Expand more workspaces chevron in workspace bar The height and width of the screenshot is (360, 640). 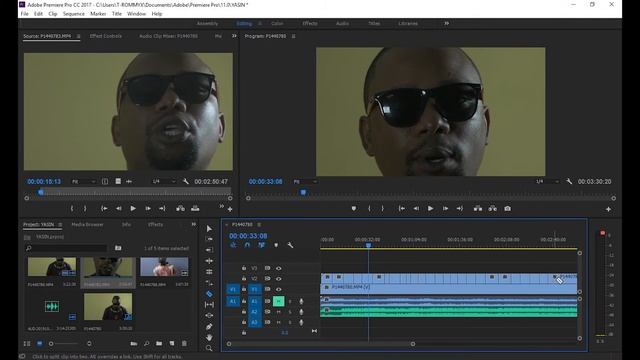click(447, 24)
